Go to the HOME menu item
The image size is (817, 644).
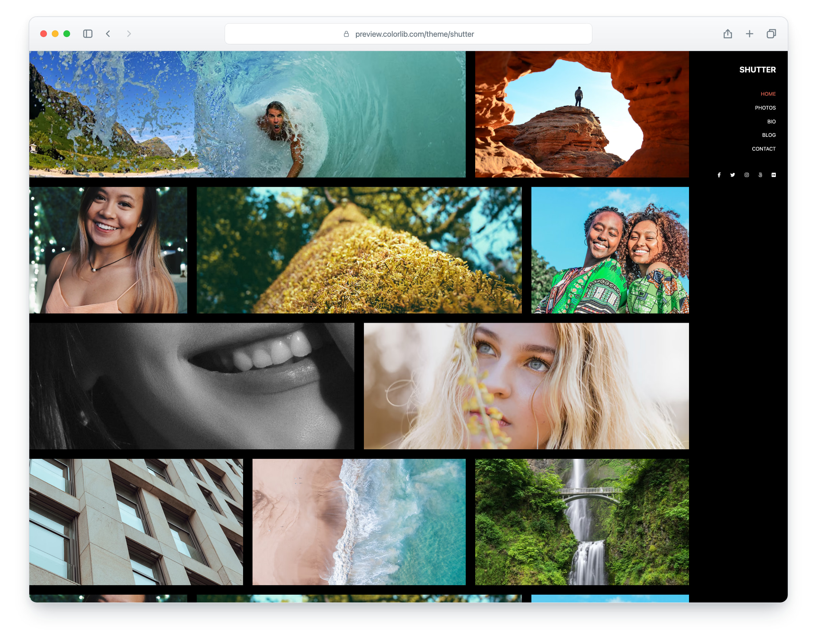pyautogui.click(x=768, y=94)
